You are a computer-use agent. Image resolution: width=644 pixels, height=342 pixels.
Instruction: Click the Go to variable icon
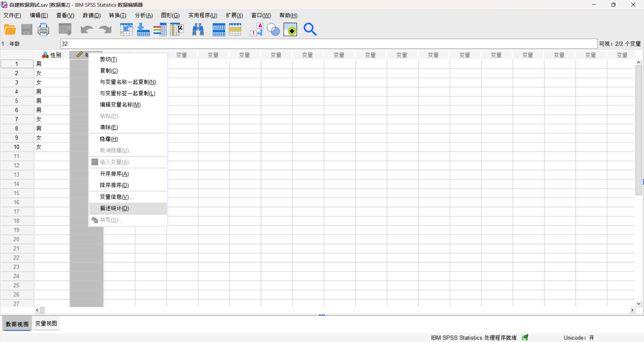click(143, 30)
